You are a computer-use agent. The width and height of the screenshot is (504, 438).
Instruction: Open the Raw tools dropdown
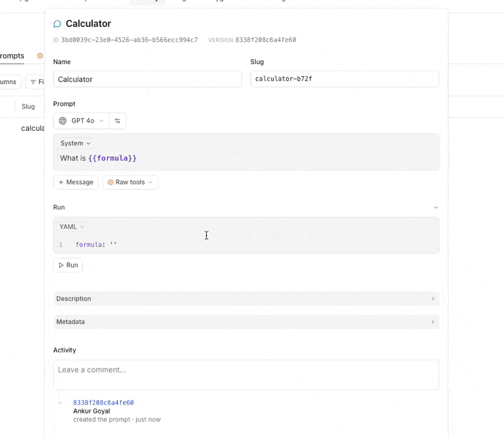click(130, 182)
